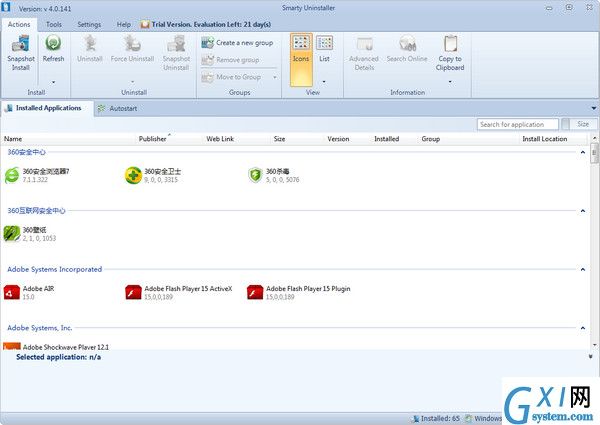Select 360壁纸 application icon
600x425 pixels.
[12, 234]
